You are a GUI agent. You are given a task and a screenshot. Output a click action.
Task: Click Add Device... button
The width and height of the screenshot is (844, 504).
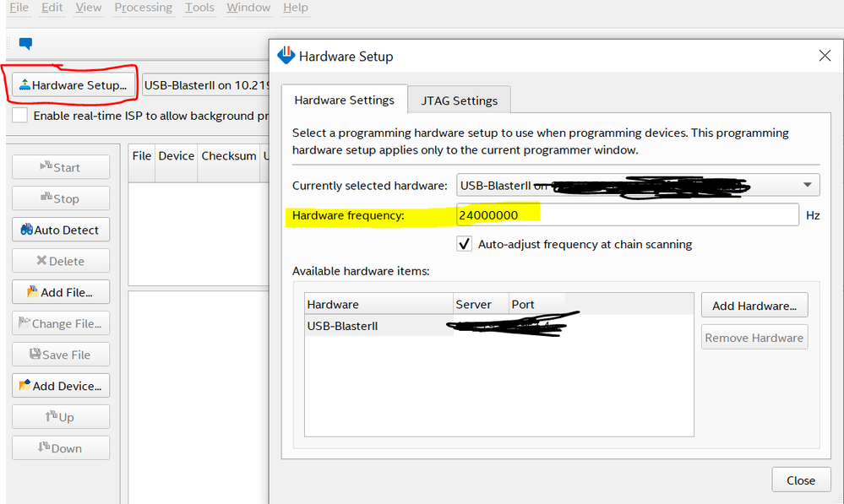click(61, 386)
